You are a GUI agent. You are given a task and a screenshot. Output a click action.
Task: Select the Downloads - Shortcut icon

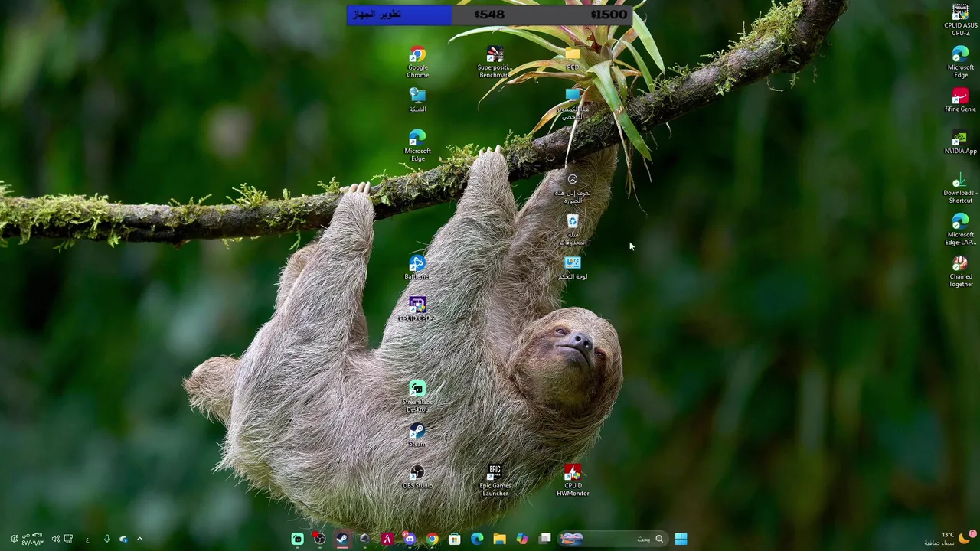pos(960,187)
